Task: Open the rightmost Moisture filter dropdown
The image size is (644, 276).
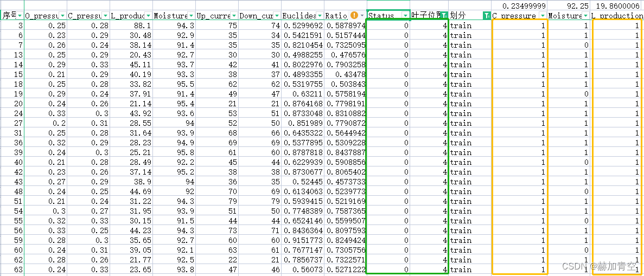Action: point(586,16)
